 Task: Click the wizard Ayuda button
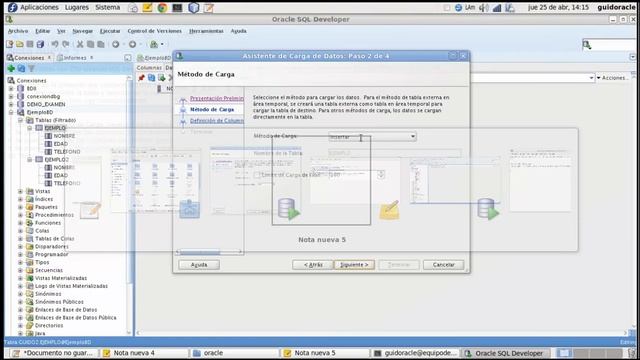[199, 265]
